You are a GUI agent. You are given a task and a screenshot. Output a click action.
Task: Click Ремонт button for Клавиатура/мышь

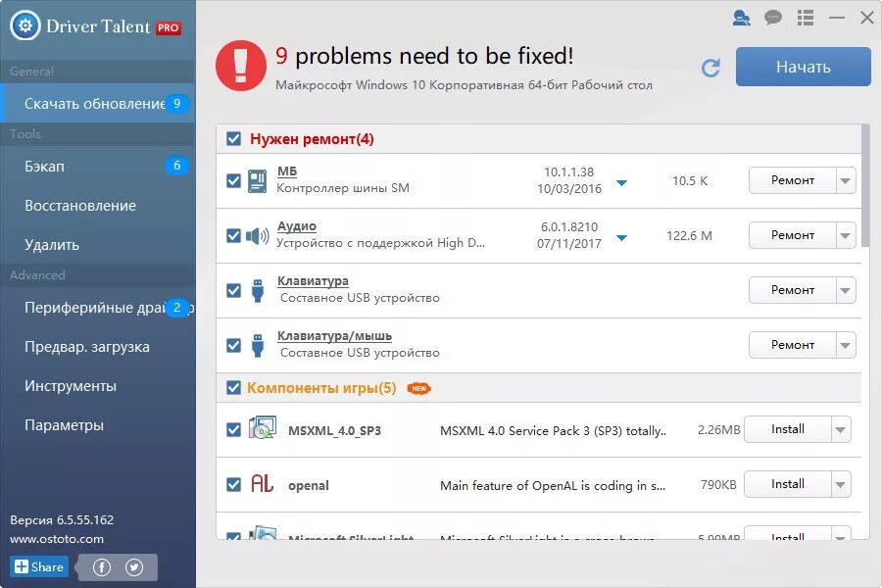(x=793, y=346)
